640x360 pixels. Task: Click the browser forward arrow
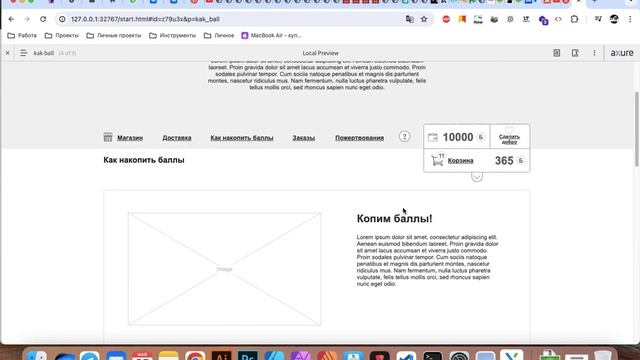click(27, 19)
